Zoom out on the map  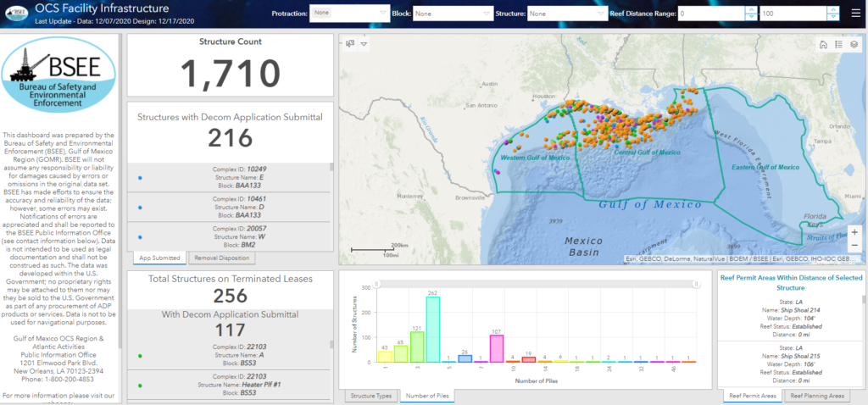pos(854,245)
